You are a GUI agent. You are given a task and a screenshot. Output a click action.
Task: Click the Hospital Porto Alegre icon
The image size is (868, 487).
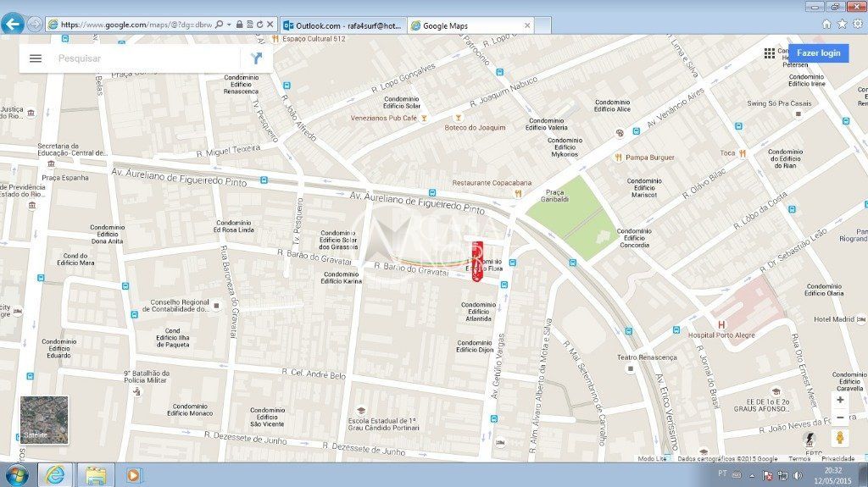click(x=721, y=324)
